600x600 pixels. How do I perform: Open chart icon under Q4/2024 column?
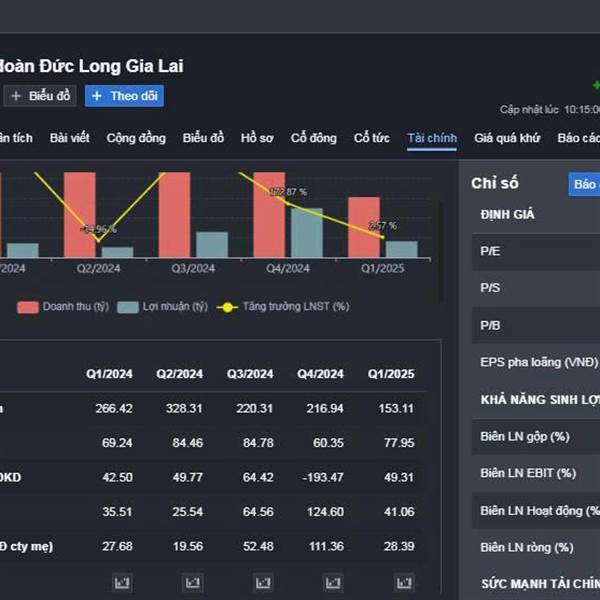pos(333,582)
